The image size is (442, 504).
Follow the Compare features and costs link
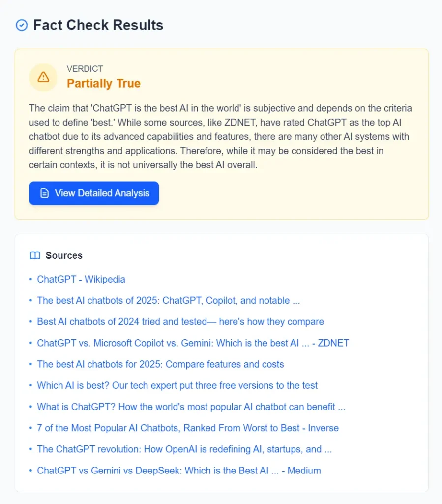pos(160,364)
